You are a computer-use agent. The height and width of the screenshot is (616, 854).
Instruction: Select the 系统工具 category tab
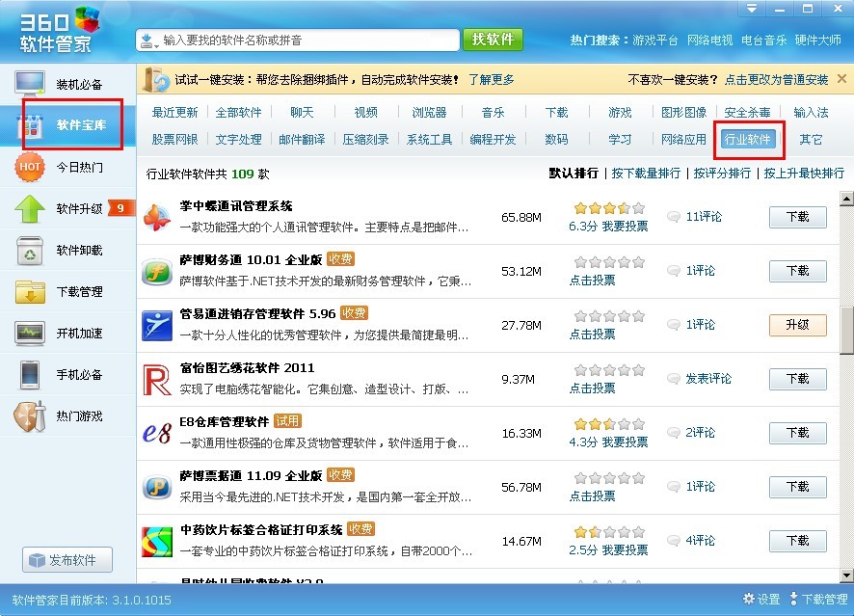click(x=429, y=140)
